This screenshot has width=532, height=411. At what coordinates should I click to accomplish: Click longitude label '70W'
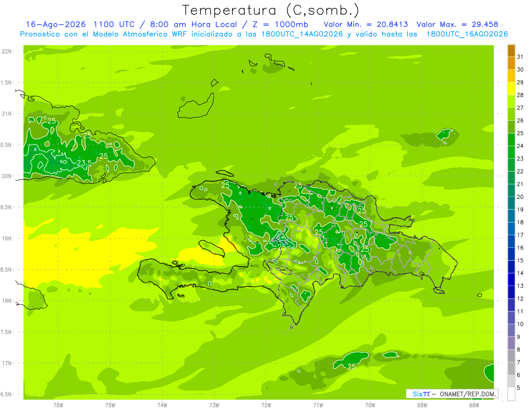click(370, 405)
